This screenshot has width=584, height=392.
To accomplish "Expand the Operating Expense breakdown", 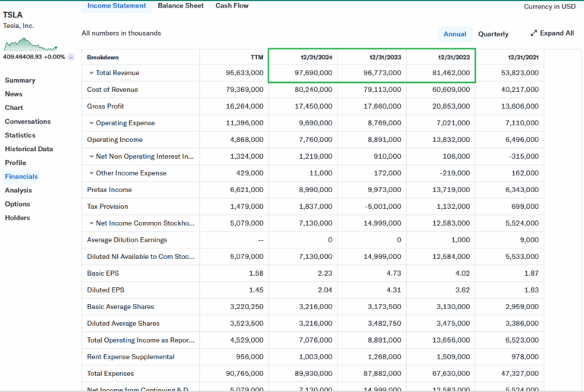I will click(x=91, y=123).
